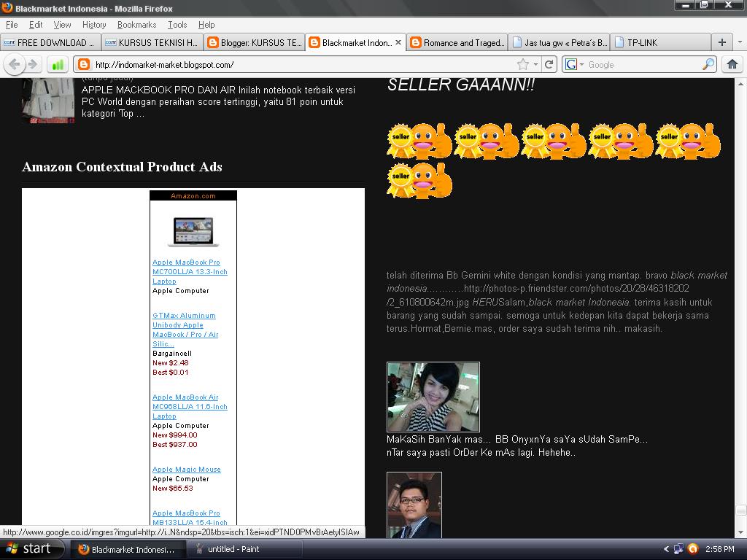The image size is (747, 560).
Task: Click the Google search input box
Action: click(643, 64)
